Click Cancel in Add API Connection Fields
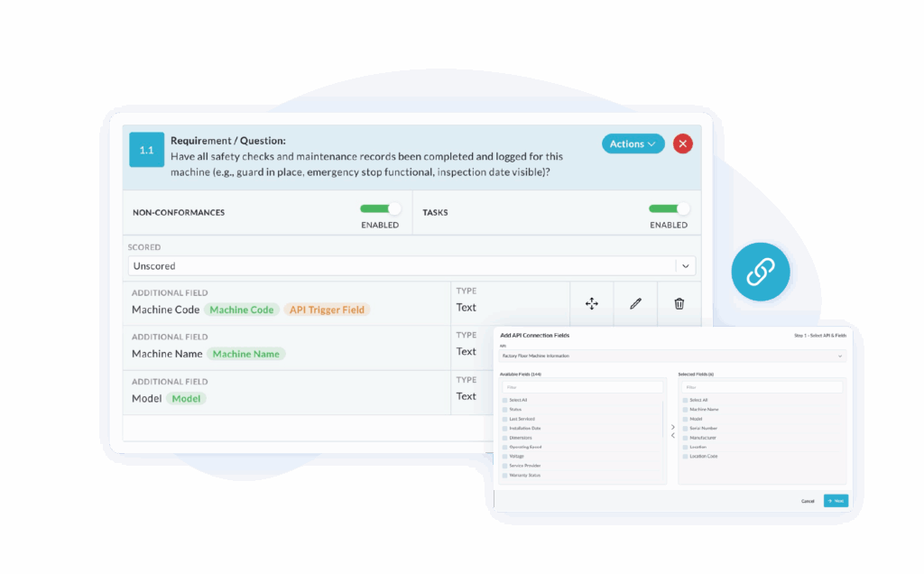Viewport: 924px width, 574px height. [808, 501]
